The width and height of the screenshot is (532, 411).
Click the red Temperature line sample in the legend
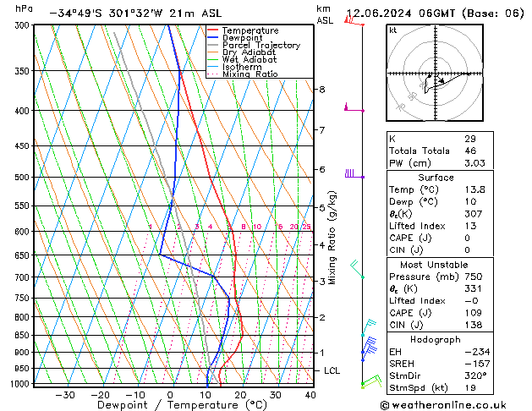coord(212,30)
